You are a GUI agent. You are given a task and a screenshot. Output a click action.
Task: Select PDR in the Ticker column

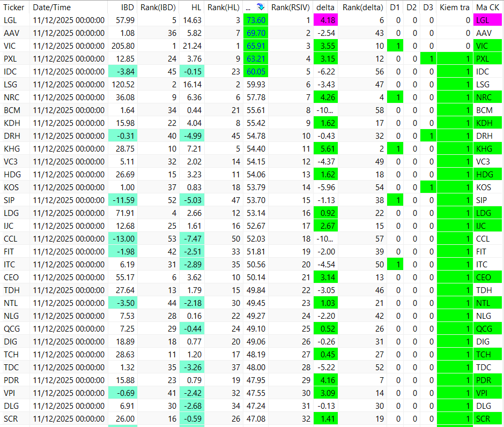pos(12,380)
